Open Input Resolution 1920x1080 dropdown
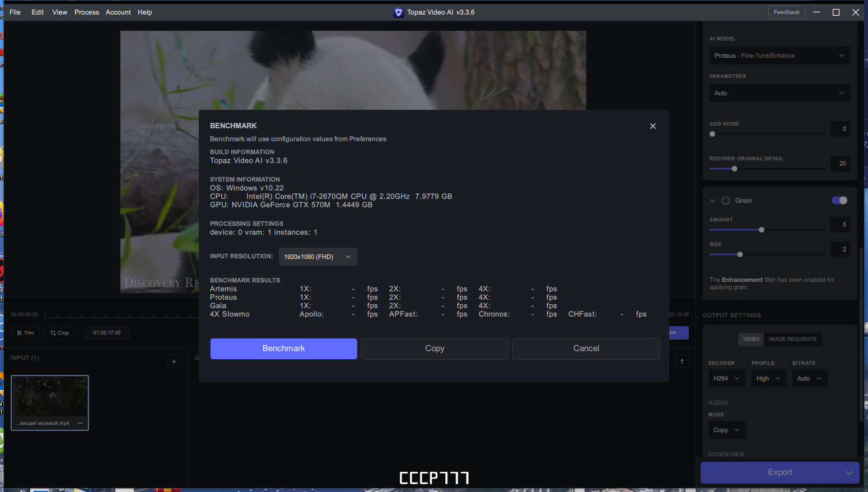Image resolution: width=868 pixels, height=492 pixels. (318, 257)
